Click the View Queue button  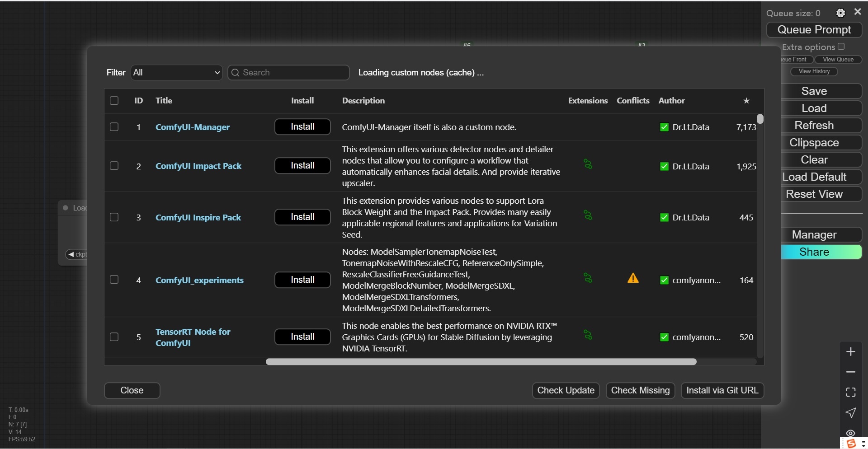838,60
